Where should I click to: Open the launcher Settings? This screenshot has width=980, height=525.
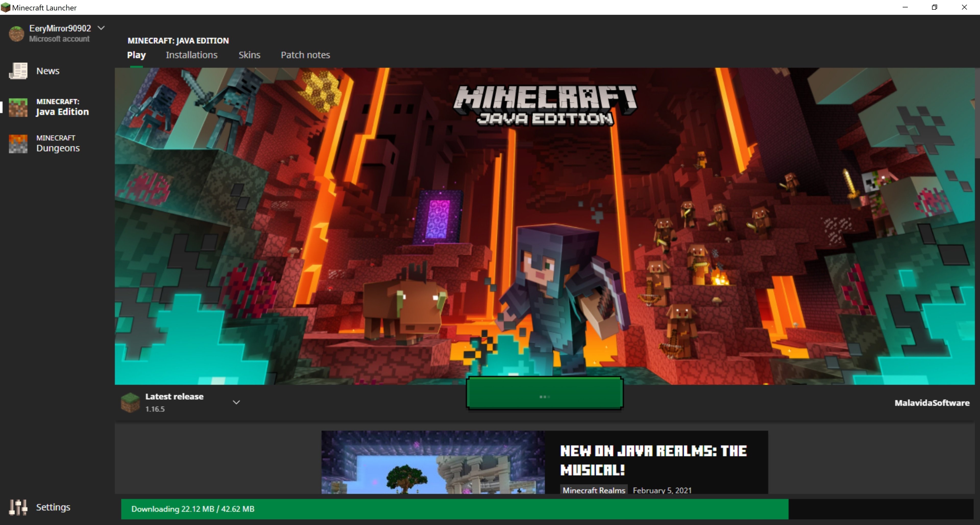click(x=53, y=507)
